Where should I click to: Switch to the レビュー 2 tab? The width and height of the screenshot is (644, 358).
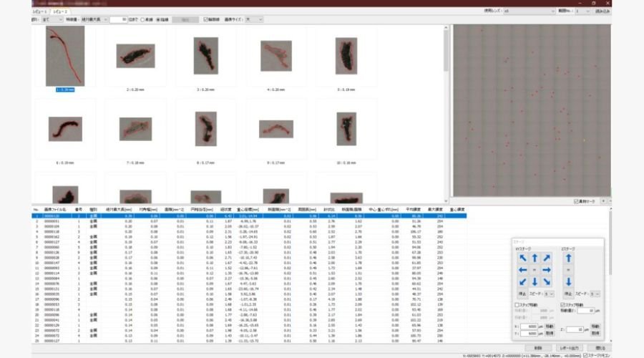tap(60, 11)
